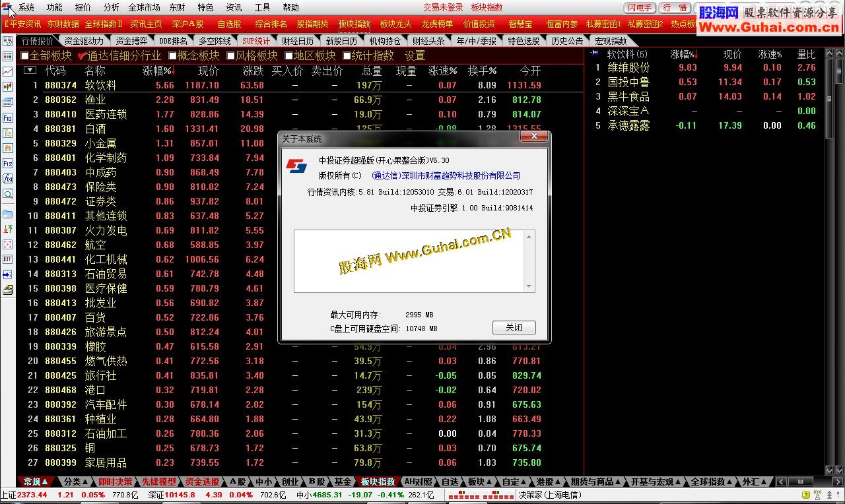845x504 pixels.
Task: Click the magnifier search sidebar icon
Action: coord(8,194)
